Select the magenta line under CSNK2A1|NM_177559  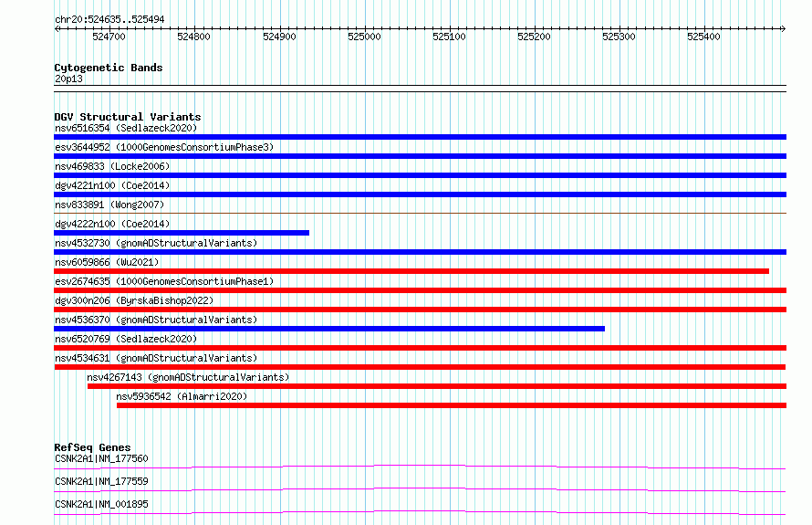[420, 490]
